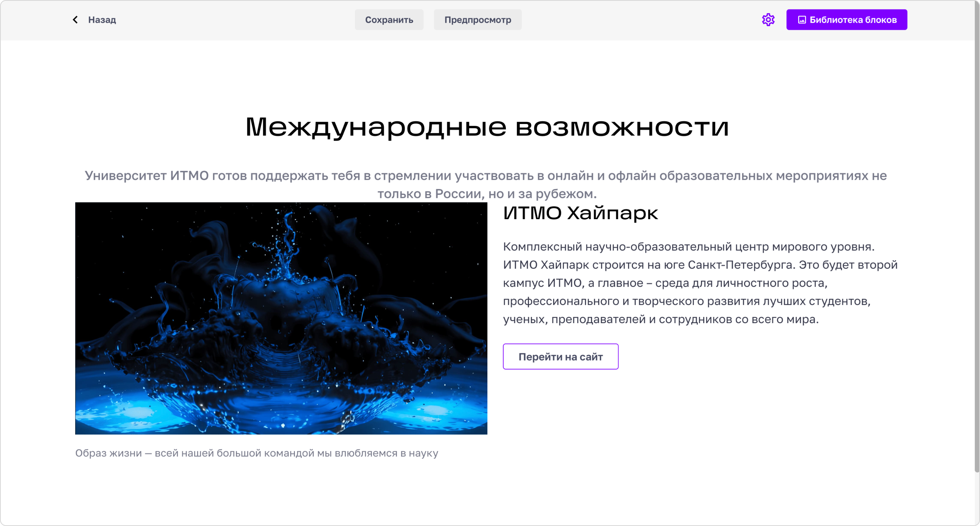980x526 pixels.
Task: Select the blue splash image
Action: pyautogui.click(x=281, y=318)
